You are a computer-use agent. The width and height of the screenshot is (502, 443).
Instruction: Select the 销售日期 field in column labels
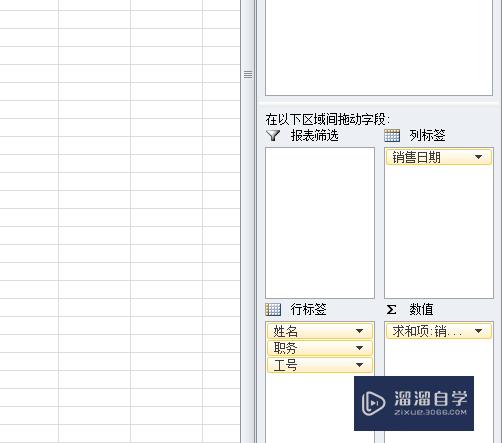tap(439, 157)
